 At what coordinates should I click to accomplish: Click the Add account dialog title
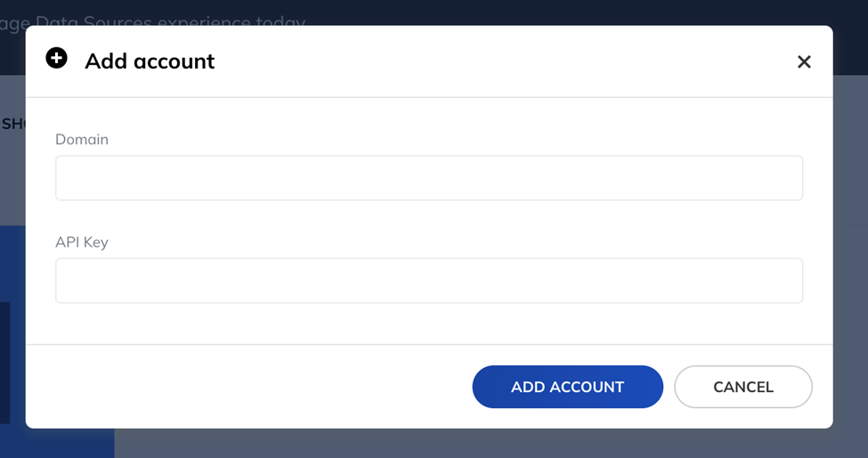click(x=150, y=61)
